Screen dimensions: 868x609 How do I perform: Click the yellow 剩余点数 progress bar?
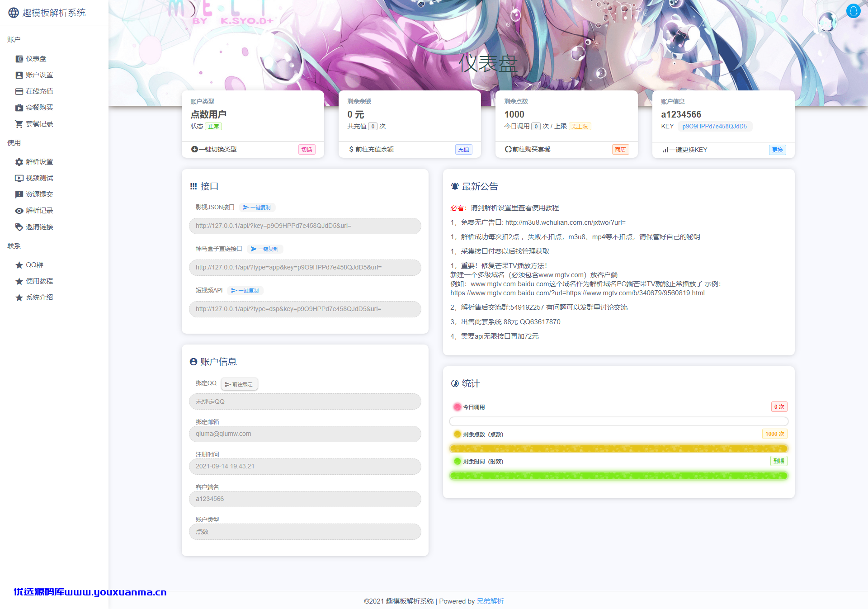[x=619, y=448]
